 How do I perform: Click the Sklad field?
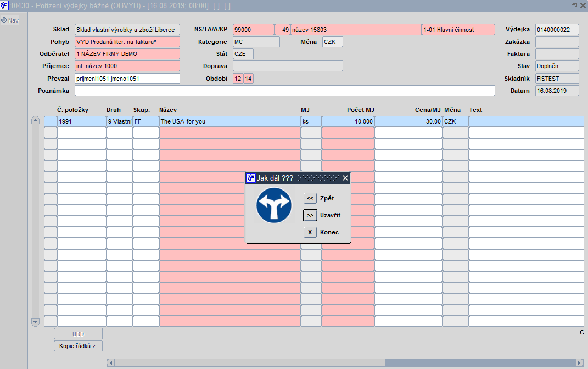point(127,30)
